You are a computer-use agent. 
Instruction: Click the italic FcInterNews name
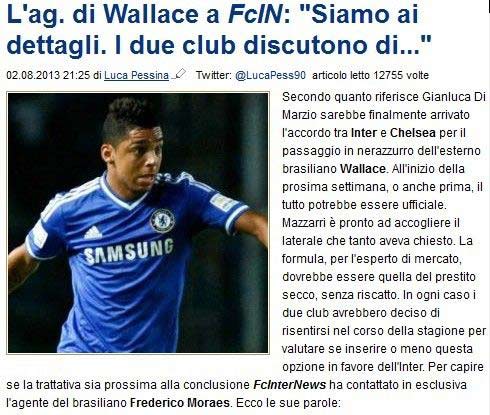[x=289, y=385]
